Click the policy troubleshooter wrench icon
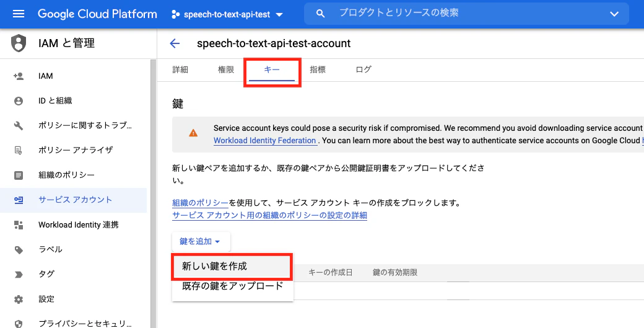The height and width of the screenshot is (328, 644). point(19,125)
